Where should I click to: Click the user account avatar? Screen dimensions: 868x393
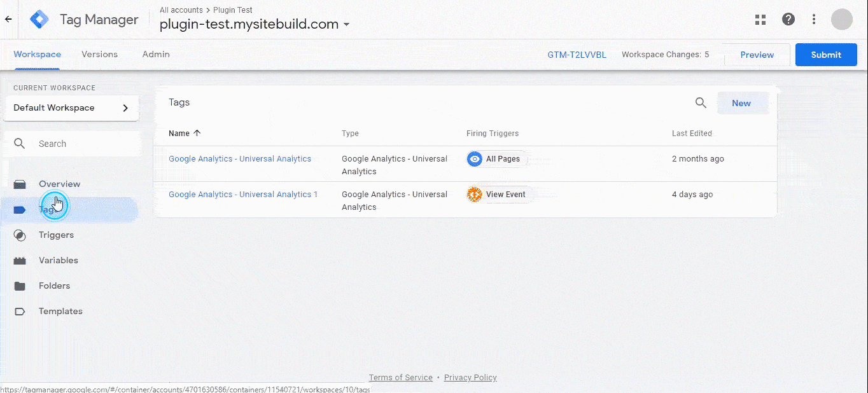click(841, 19)
